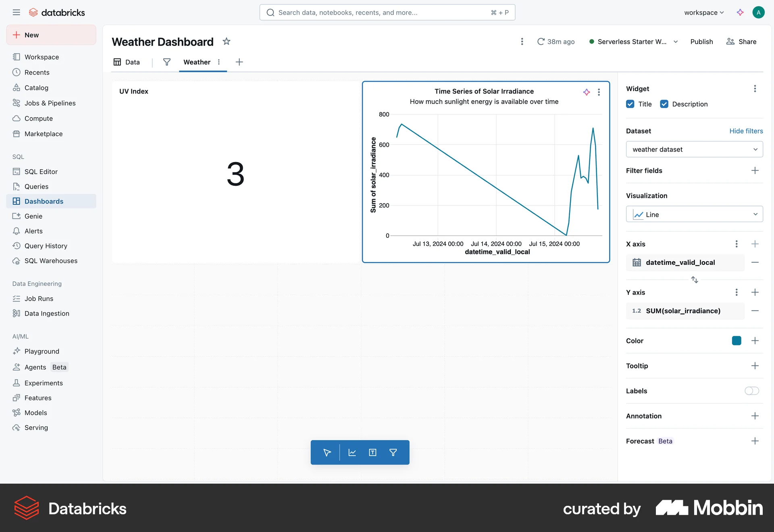Open the weather dataset dropdown
The width and height of the screenshot is (774, 532).
[x=694, y=149]
